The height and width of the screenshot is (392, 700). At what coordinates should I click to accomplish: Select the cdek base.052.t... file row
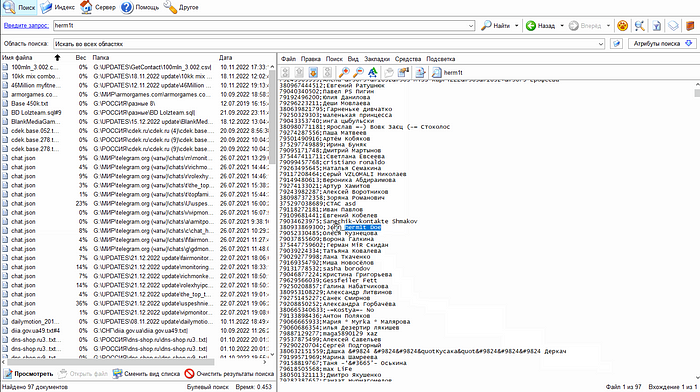coord(134,131)
